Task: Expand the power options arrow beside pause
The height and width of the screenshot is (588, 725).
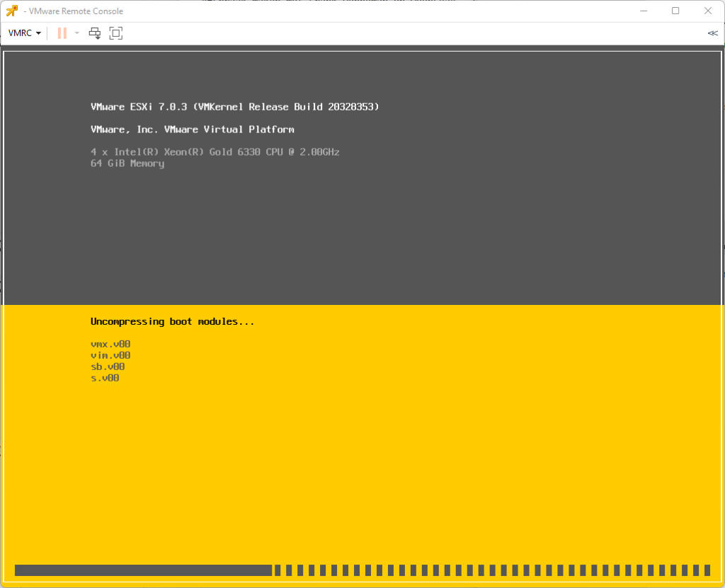Action: (x=76, y=33)
